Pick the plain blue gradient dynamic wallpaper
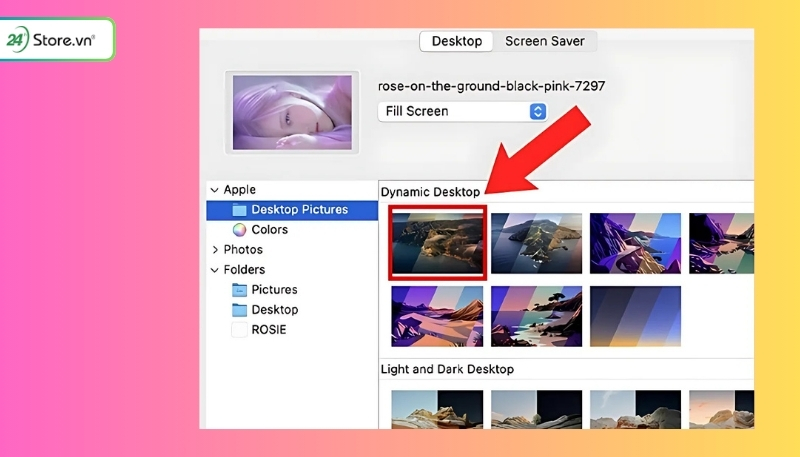The image size is (800, 457). point(635,316)
